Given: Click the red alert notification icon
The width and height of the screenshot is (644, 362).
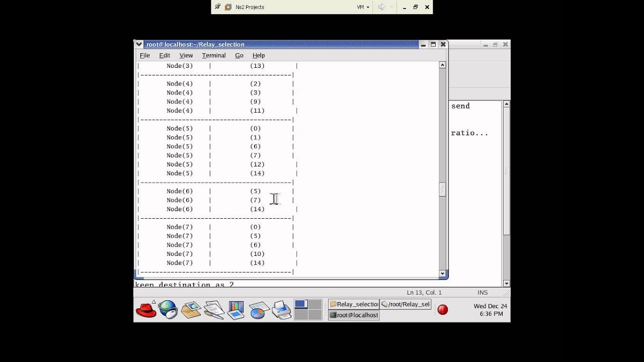Looking at the screenshot, I should (x=443, y=310).
